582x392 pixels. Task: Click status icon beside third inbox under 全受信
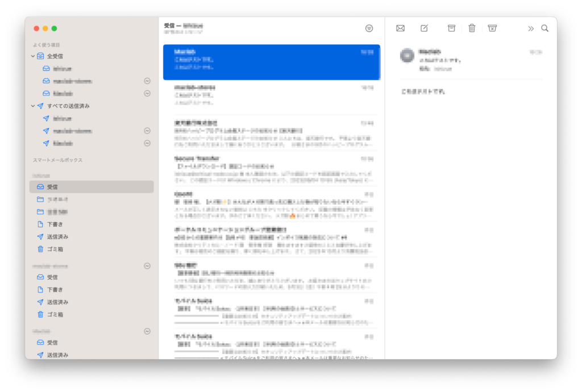(x=147, y=94)
